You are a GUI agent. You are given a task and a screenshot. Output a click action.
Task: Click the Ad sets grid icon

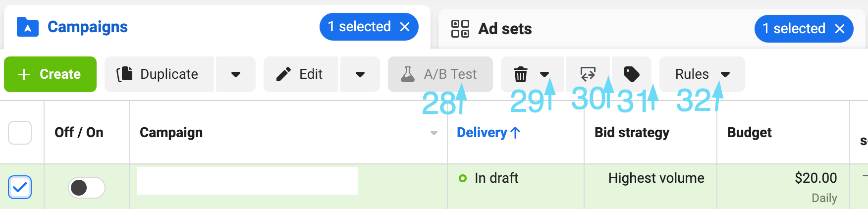(460, 29)
